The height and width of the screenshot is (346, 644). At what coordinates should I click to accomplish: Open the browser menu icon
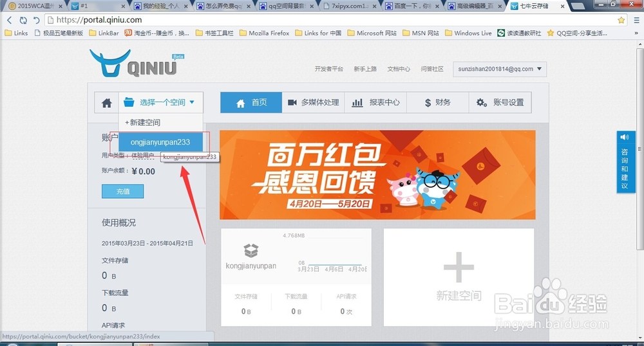pos(636,20)
